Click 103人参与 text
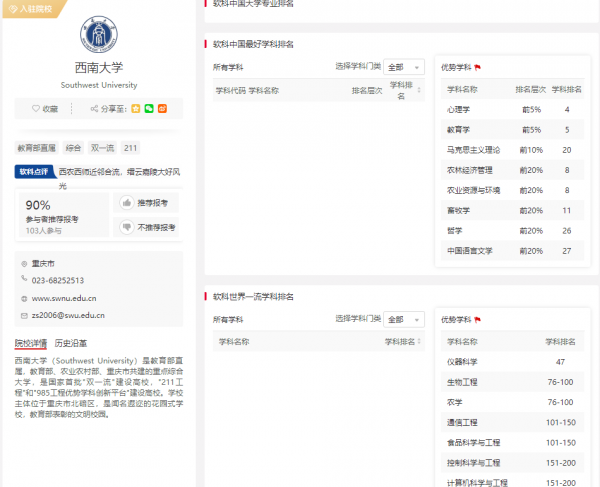Viewport: 600px width, 487px height. coord(44,231)
